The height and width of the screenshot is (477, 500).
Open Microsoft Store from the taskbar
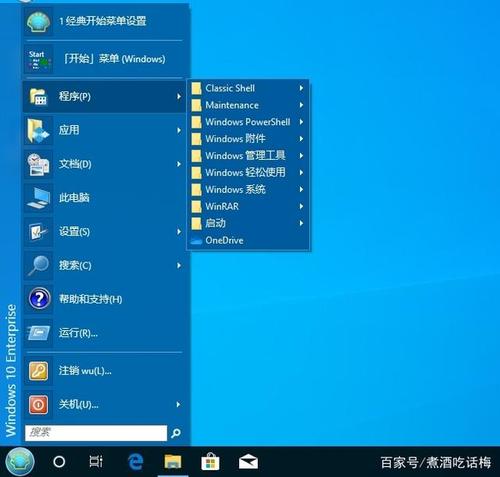tap(210, 462)
